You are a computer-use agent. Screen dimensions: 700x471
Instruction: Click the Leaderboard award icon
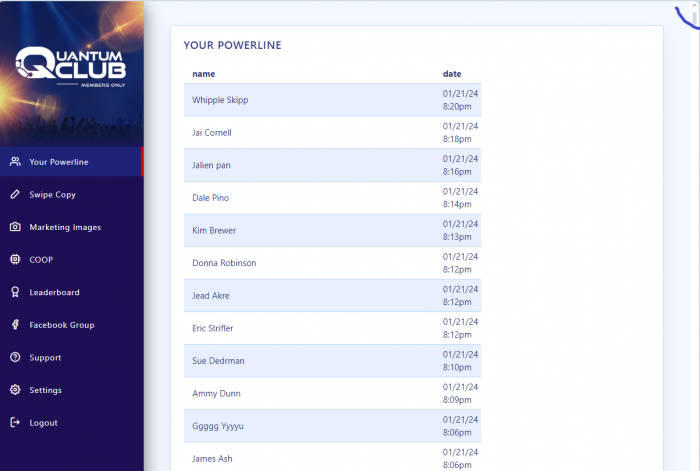(15, 292)
